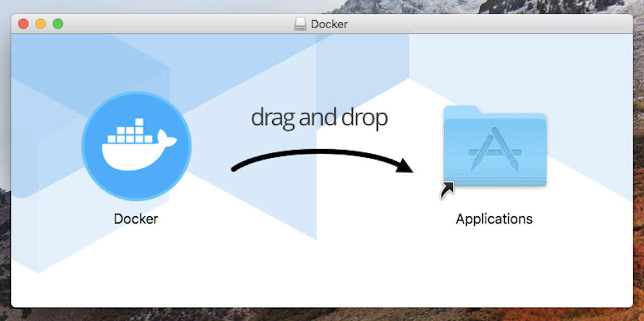
Task: Select the Applications folder shortcut icon
Action: point(494,152)
